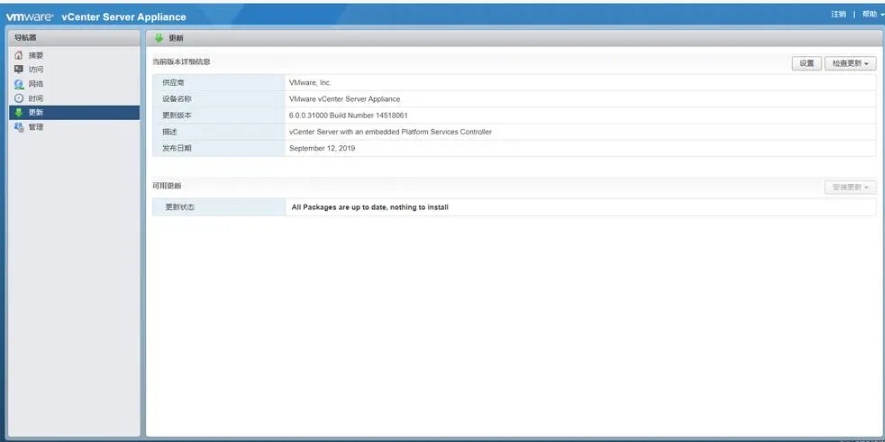Click the 注销 link at top right
Image resolution: width=885 pixels, height=442 pixels.
(x=838, y=14)
